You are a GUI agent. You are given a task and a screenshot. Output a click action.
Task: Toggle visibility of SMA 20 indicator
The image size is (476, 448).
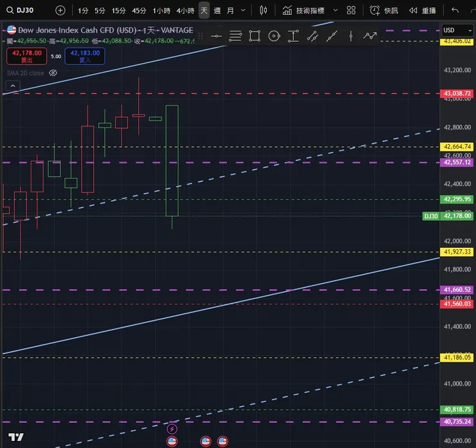click(53, 73)
